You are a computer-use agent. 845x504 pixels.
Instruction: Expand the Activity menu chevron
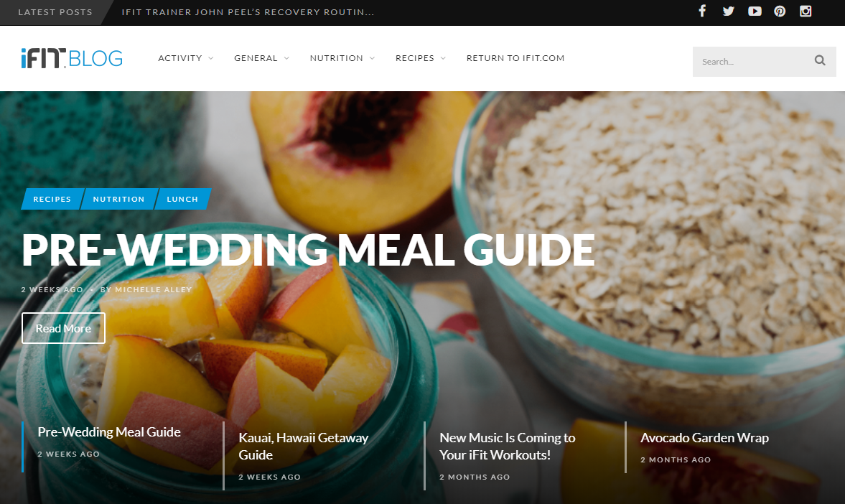tap(210, 58)
